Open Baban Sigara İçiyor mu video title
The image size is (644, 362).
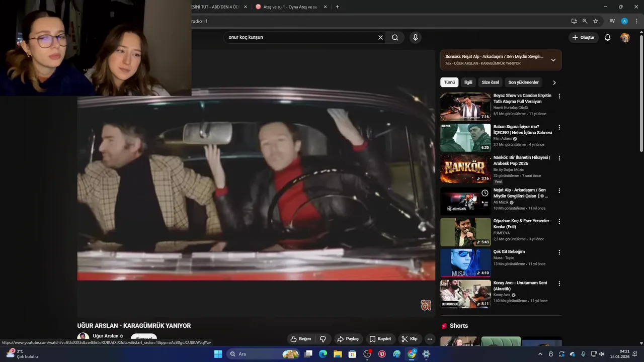pyautogui.click(x=522, y=130)
